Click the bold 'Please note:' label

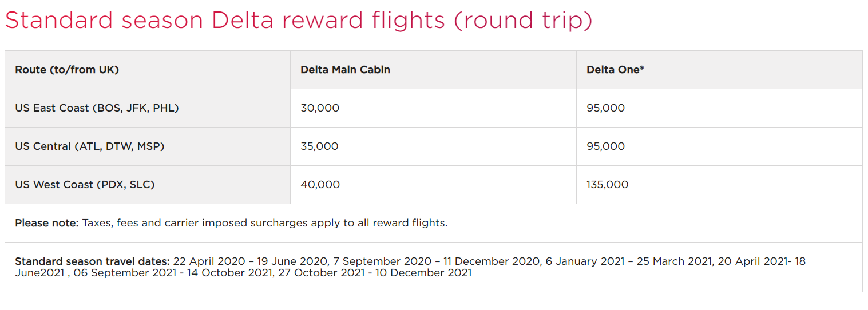click(x=46, y=223)
